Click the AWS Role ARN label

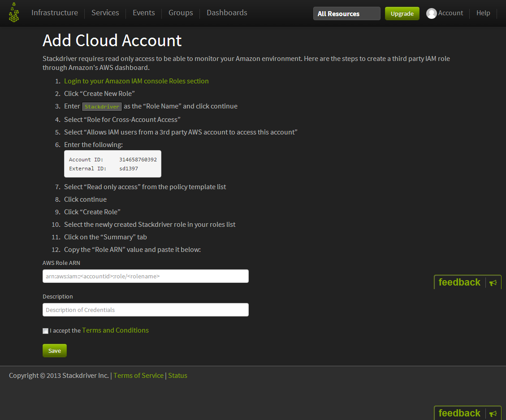[61, 263]
